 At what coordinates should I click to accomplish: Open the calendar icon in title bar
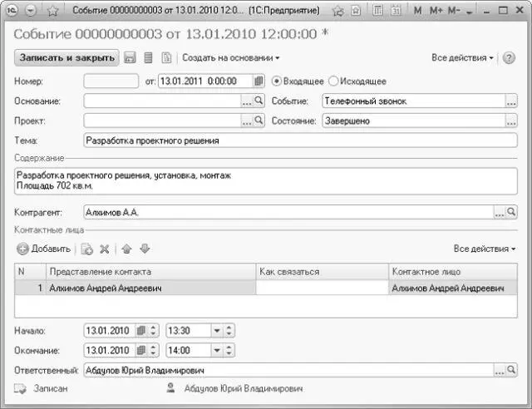(x=396, y=11)
